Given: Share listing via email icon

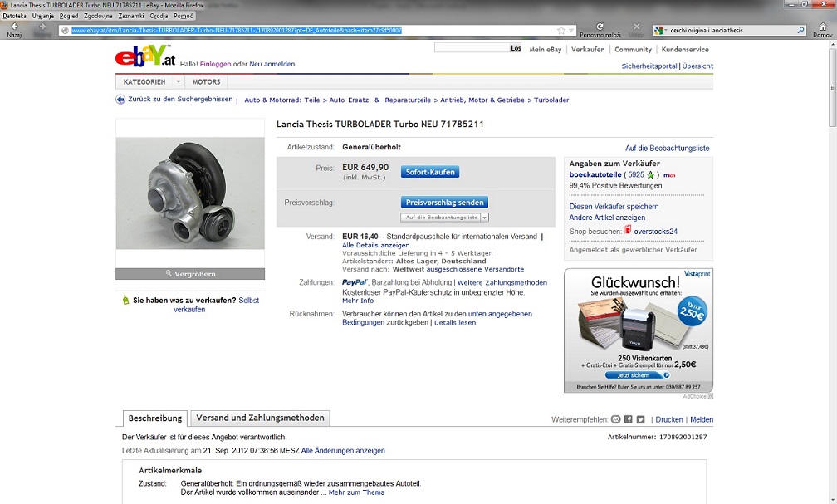Looking at the screenshot, I should click(x=615, y=419).
